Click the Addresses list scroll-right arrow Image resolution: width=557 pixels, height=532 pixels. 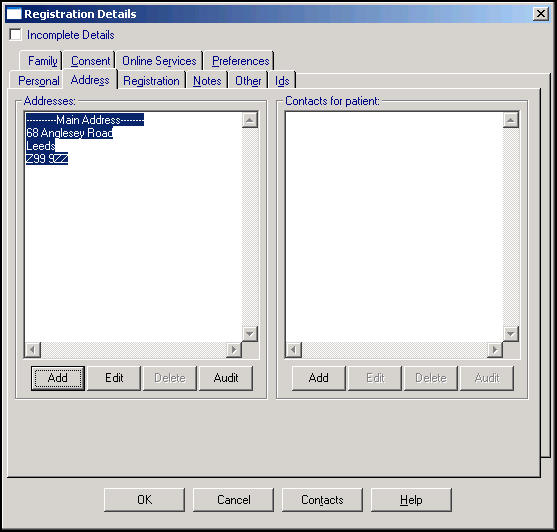tap(234, 349)
